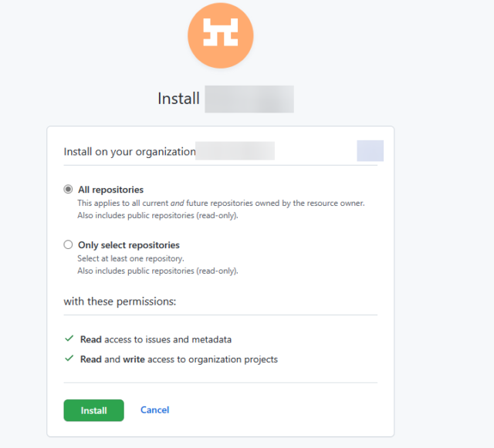Image resolution: width=494 pixels, height=448 pixels.
Task: Cancel the installation via Cancel link
Action: (154, 410)
